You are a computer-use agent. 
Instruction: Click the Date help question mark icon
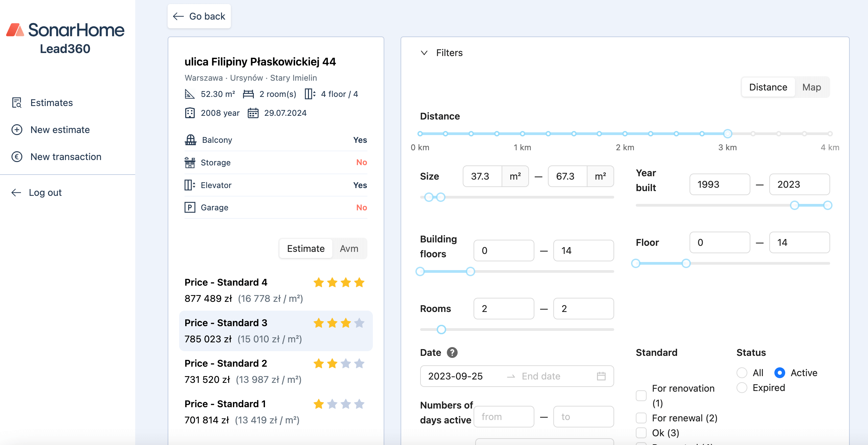point(452,352)
